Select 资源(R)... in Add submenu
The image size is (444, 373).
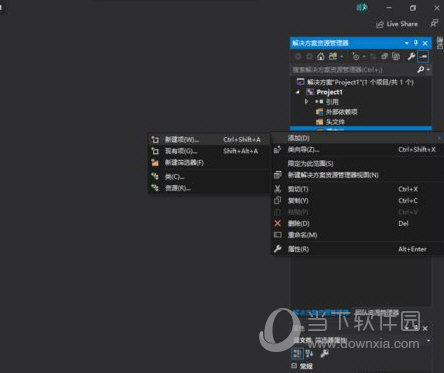209,188
